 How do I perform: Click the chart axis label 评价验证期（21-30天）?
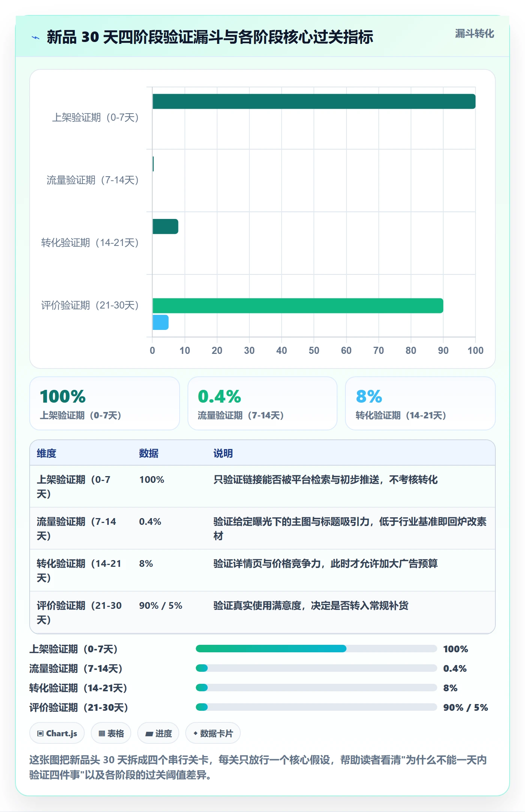[90, 306]
